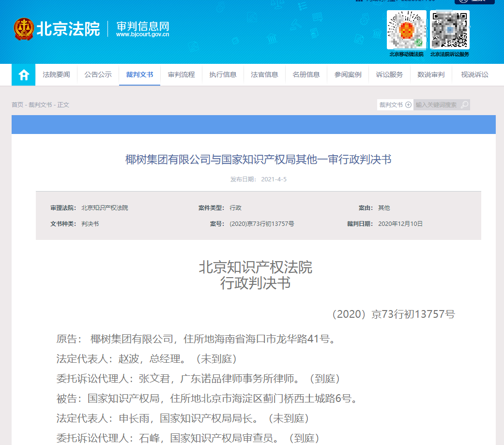Image resolution: width=504 pixels, height=445 pixels.
Task: Open the 法官信息 menu
Action: pos(264,75)
